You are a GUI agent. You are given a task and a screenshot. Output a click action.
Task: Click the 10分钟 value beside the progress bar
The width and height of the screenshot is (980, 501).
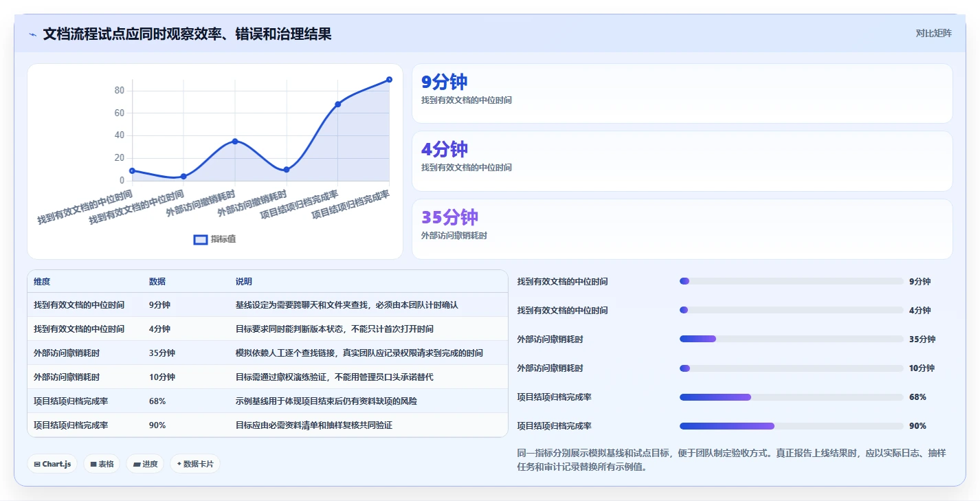pyautogui.click(x=922, y=368)
